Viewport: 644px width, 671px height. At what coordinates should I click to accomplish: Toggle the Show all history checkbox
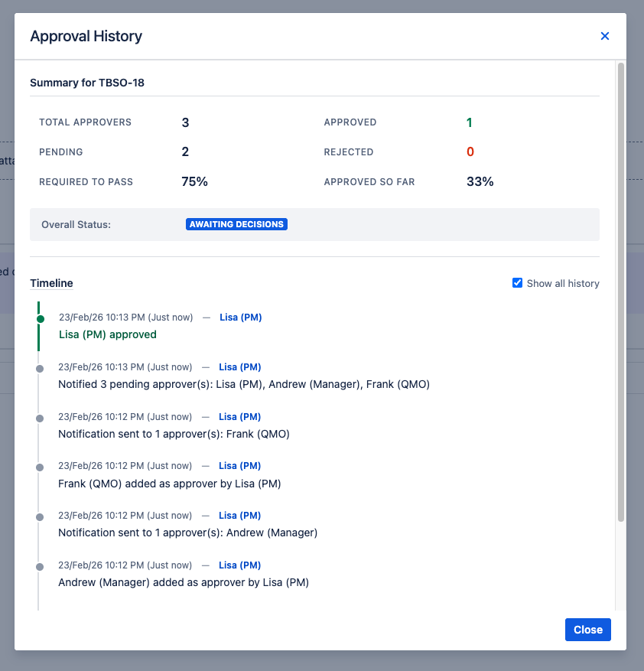(518, 282)
